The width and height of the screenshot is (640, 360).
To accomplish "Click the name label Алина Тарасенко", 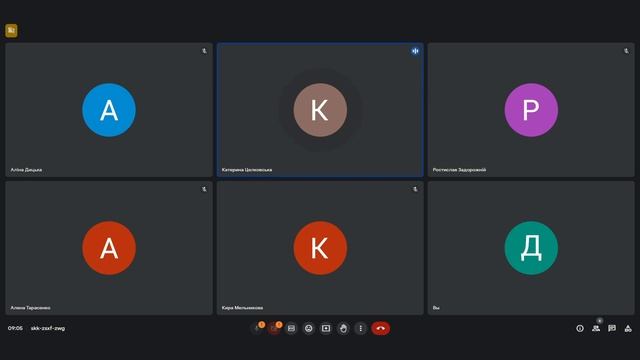I will pos(30,308).
